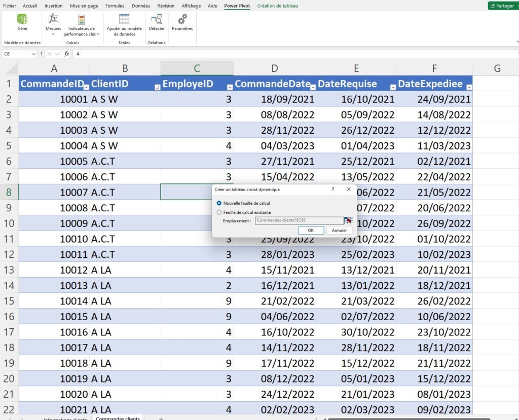
Task: Click the range selector icon beside Emplacement
Action: (x=348, y=220)
